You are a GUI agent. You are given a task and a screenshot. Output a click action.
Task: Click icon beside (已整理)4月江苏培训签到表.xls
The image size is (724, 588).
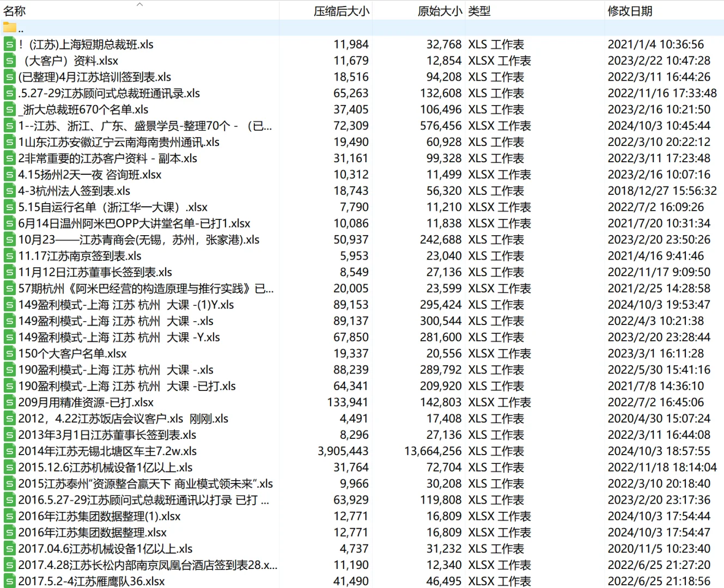click(x=10, y=77)
